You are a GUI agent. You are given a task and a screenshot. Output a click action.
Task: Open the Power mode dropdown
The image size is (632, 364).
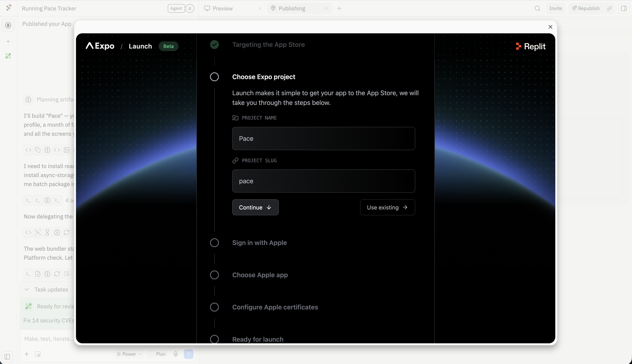pyautogui.click(x=129, y=354)
